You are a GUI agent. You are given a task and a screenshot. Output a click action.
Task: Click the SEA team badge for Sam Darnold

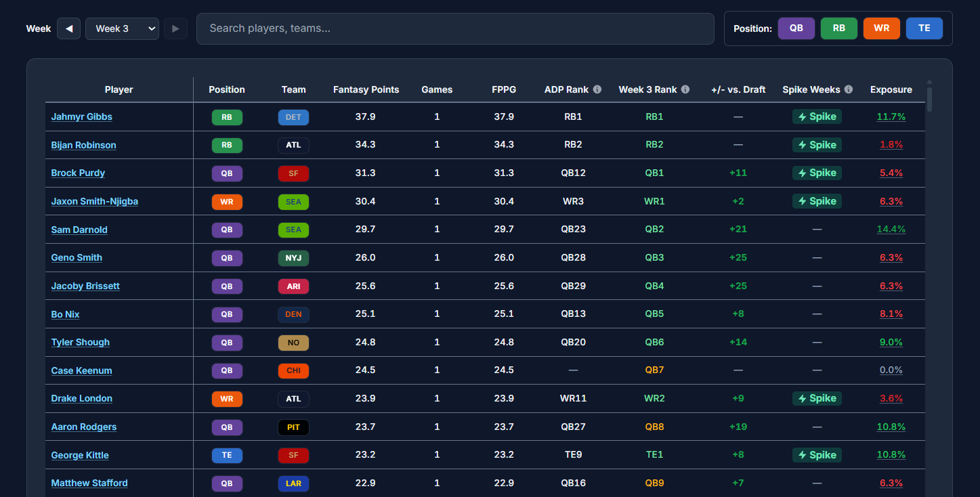pyautogui.click(x=293, y=230)
